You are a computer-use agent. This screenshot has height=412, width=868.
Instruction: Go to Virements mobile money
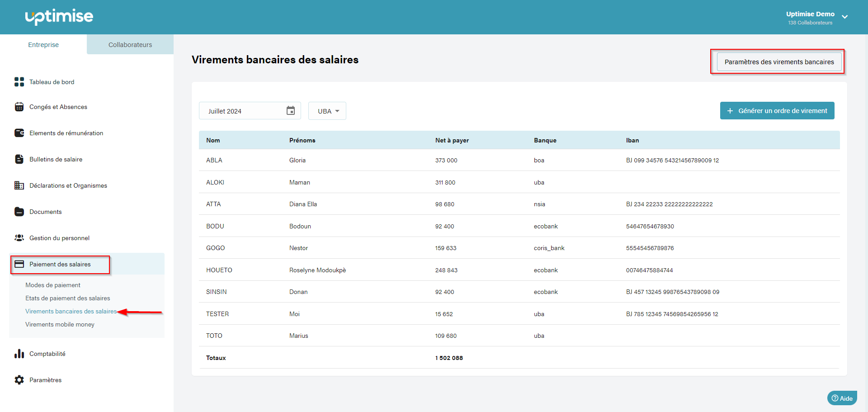coord(60,324)
